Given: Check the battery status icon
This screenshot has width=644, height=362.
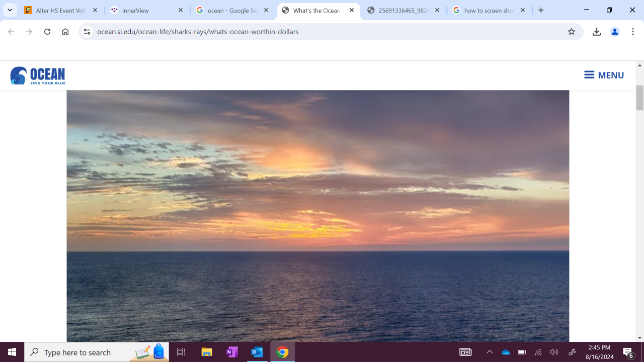Looking at the screenshot, I should click(522, 352).
